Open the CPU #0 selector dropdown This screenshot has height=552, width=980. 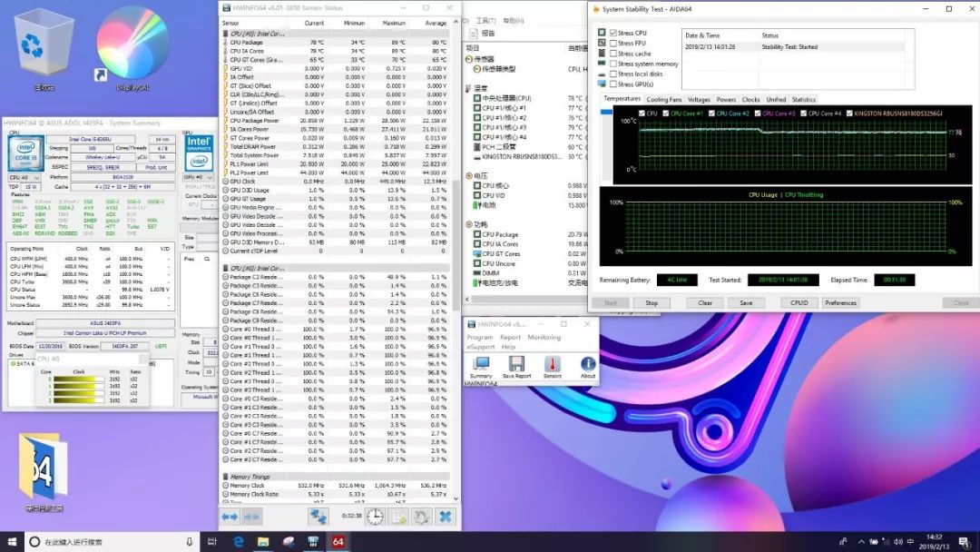24,178
